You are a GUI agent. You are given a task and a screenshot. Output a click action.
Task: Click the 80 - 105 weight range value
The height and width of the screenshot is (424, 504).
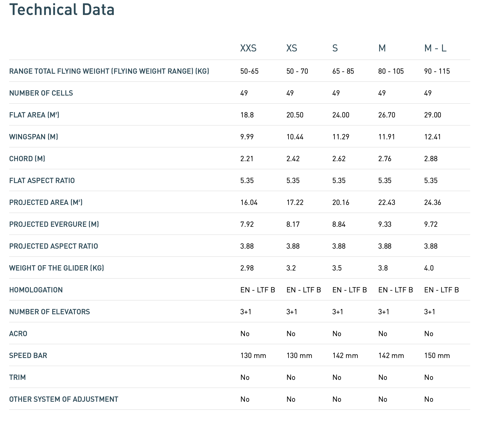tap(391, 71)
